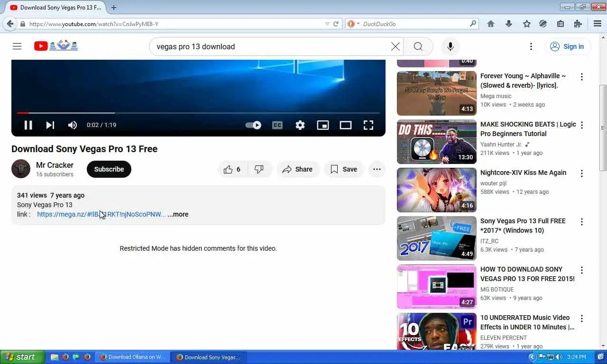The width and height of the screenshot is (607, 364).
Task: Pause the video
Action: [x=28, y=125]
